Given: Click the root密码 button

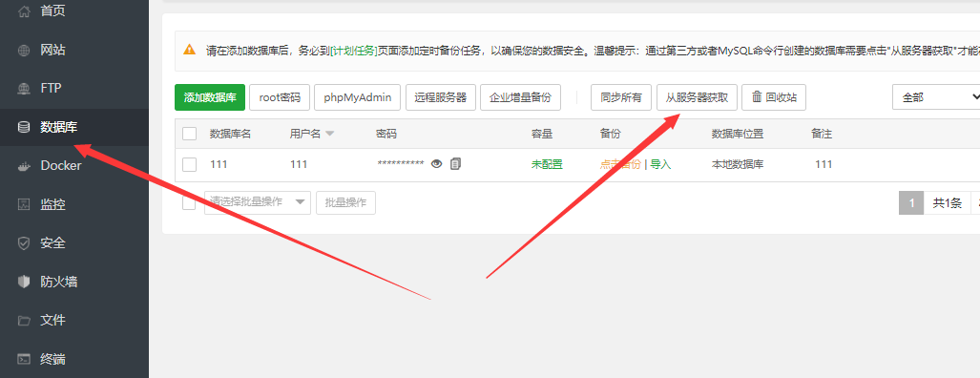Looking at the screenshot, I should (280, 97).
